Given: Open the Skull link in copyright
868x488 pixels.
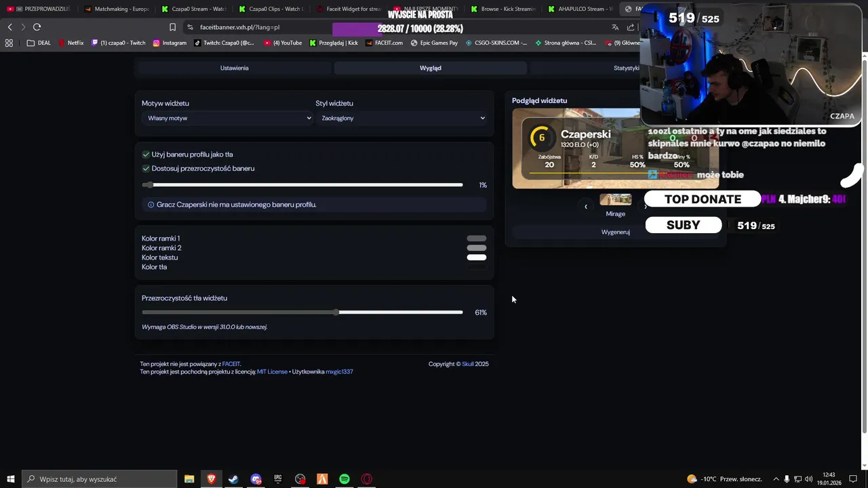Looking at the screenshot, I should point(468,364).
